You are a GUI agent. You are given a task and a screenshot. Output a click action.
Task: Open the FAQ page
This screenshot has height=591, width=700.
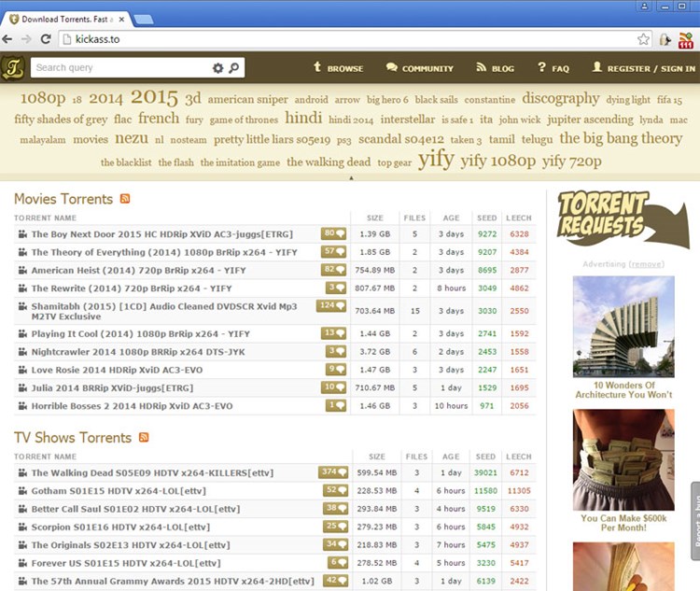[553, 68]
